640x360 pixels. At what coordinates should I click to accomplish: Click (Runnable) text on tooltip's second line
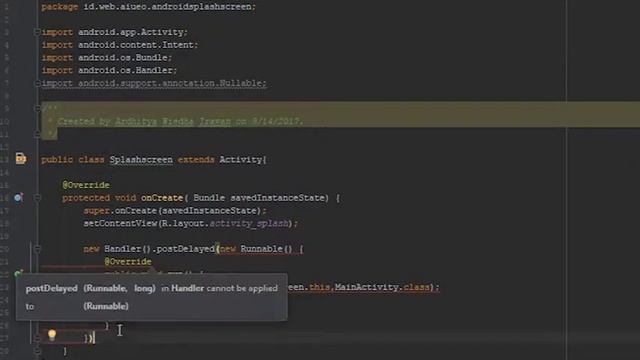(106, 306)
